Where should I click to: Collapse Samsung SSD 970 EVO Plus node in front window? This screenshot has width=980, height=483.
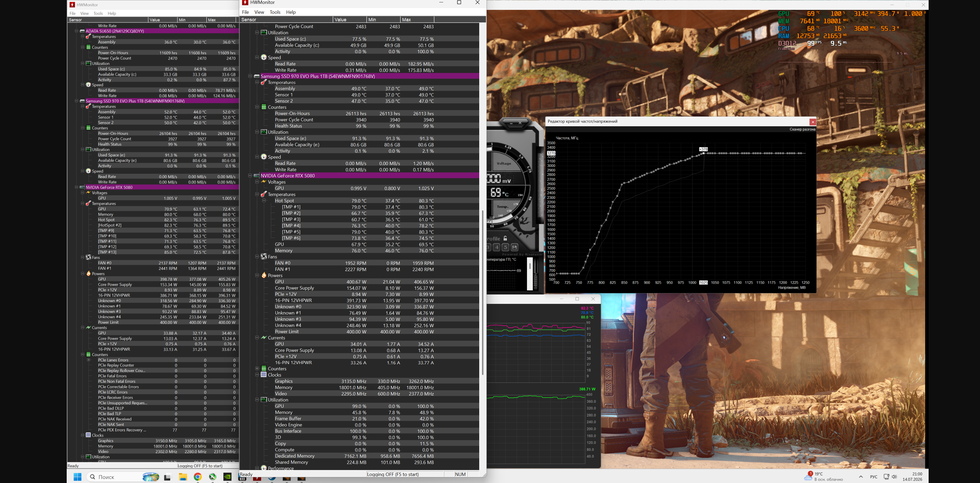[250, 76]
